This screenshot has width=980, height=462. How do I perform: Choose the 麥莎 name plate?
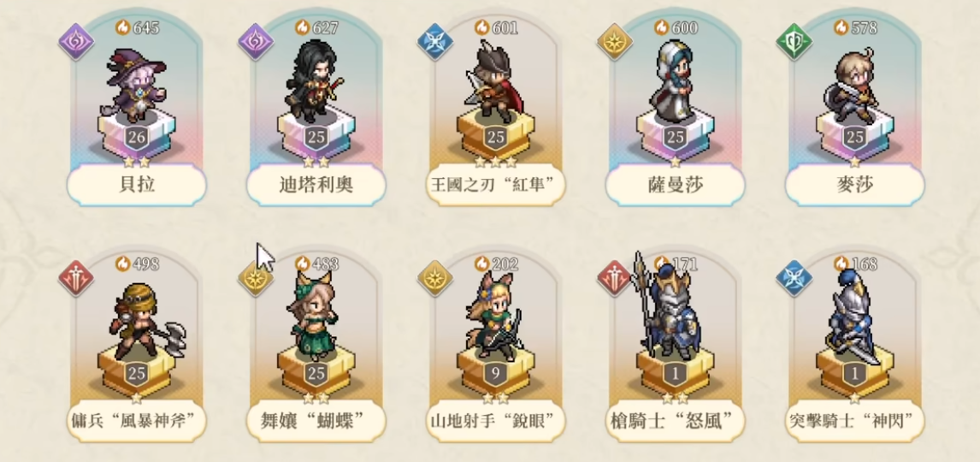[854, 185]
